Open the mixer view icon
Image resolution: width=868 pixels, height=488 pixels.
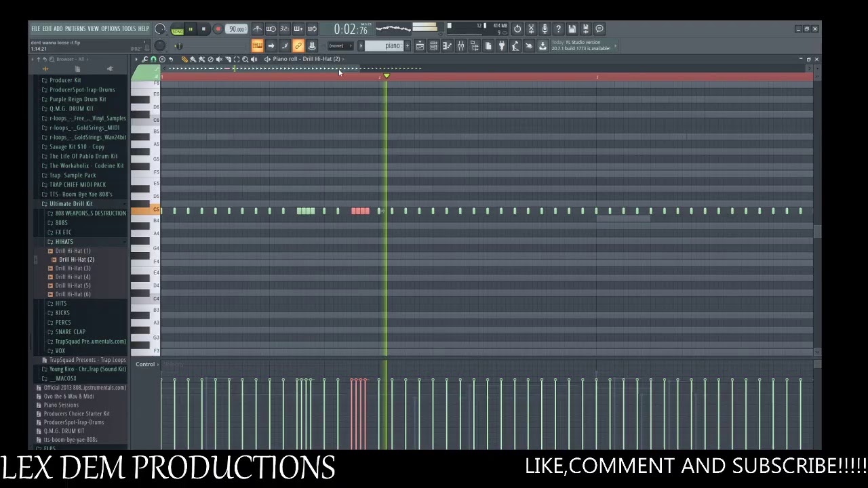click(460, 45)
